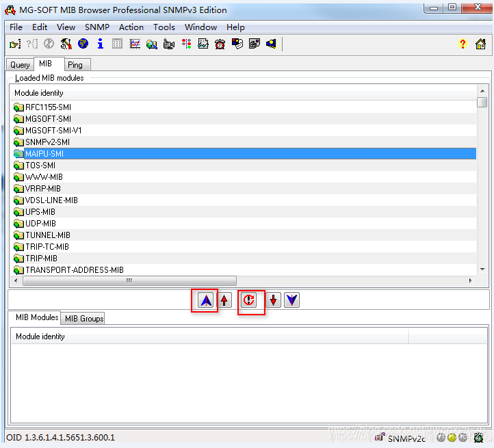
Task: Open the Window menu
Action: click(x=200, y=27)
